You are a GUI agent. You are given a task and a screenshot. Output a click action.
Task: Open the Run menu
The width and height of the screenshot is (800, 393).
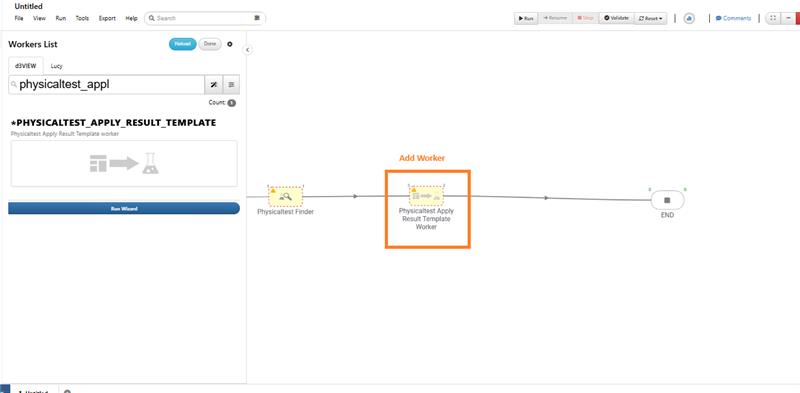coord(61,18)
